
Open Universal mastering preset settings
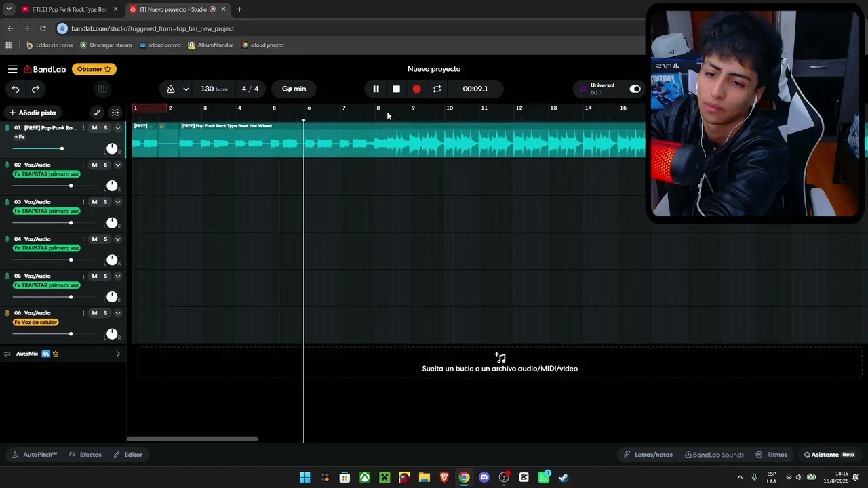pyautogui.click(x=597, y=89)
